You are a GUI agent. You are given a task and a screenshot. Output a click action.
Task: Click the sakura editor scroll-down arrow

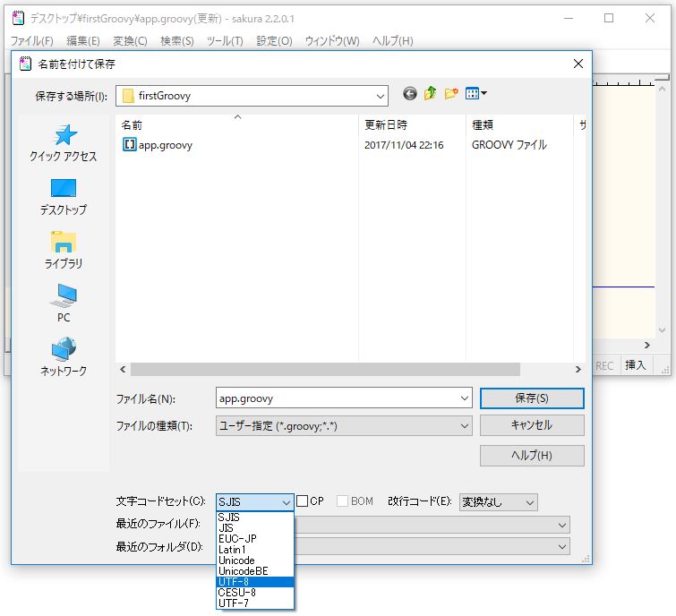tap(663, 330)
